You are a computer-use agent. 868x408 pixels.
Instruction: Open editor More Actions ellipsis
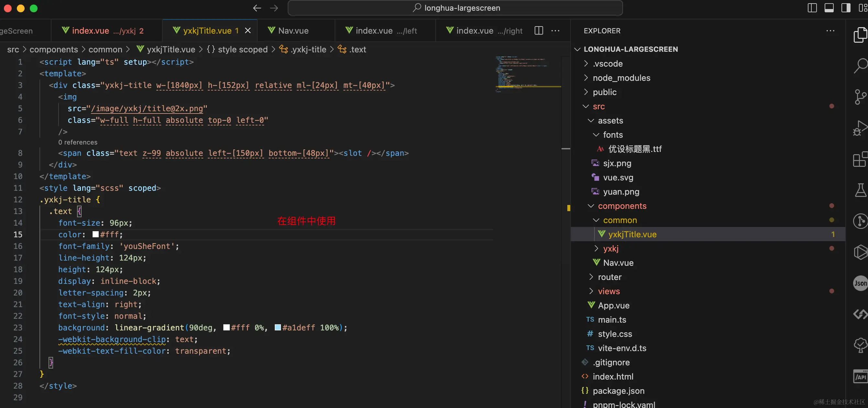[555, 31]
